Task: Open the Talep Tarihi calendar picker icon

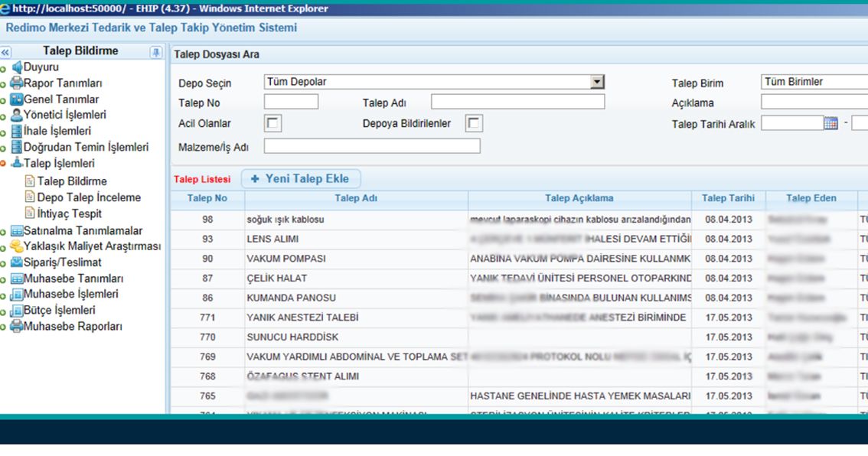Action: click(830, 123)
